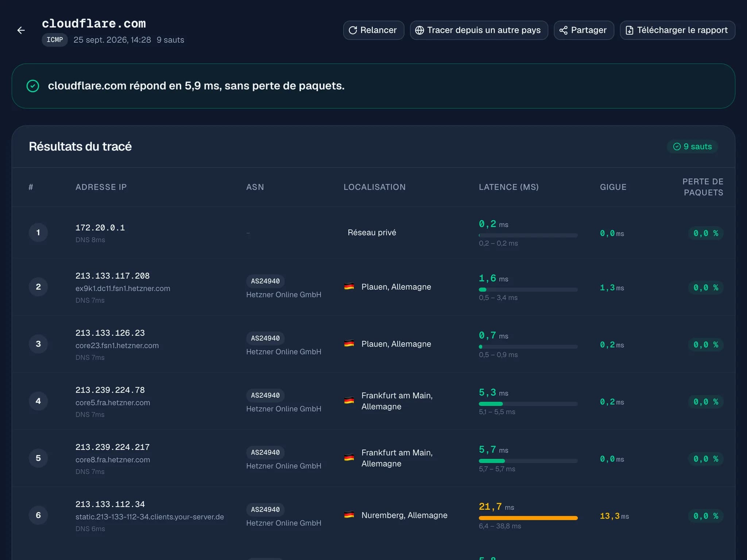Click German flag beside Nuremberg, Allemagne
Viewport: 747px width, 560px height.
click(x=349, y=515)
